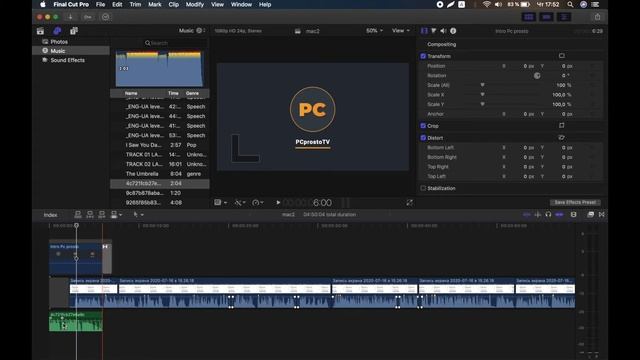Show Distort onscreen controls icon
Screen dimensions: 640x360
(562, 138)
